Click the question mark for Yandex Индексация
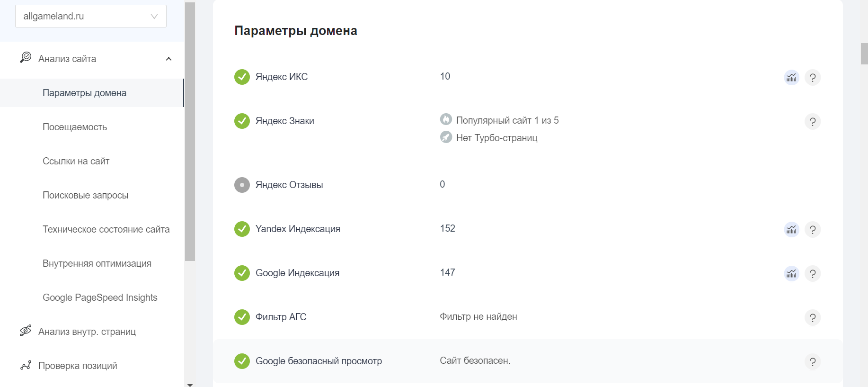The height and width of the screenshot is (387, 868). point(813,229)
